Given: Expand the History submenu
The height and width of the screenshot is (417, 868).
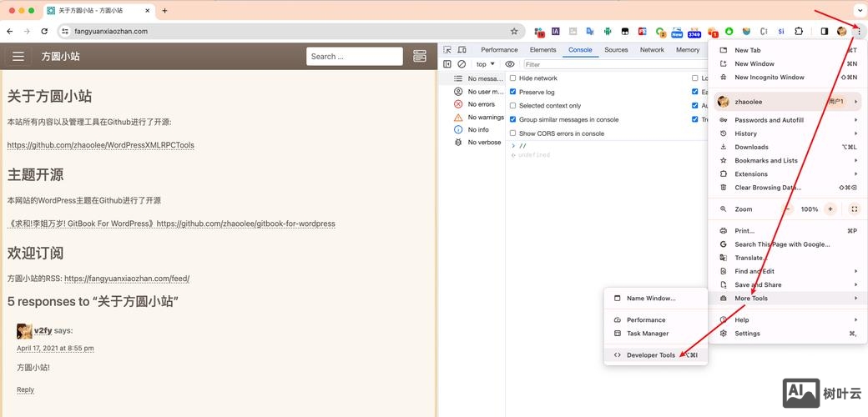Looking at the screenshot, I should coord(745,133).
